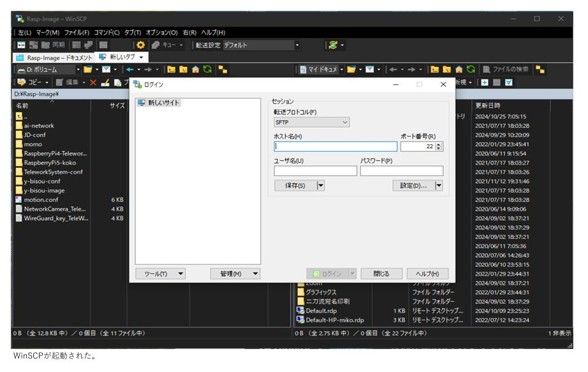Go to home directory in right panel
The image size is (588, 372).
[459, 70]
